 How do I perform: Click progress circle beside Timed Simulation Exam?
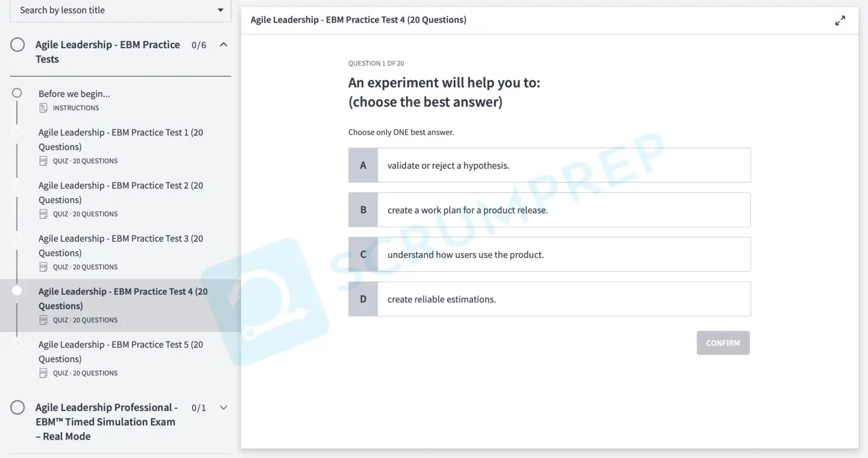17,407
